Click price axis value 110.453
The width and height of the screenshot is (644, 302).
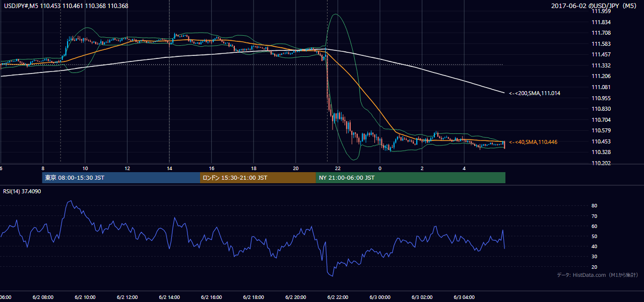coord(601,141)
